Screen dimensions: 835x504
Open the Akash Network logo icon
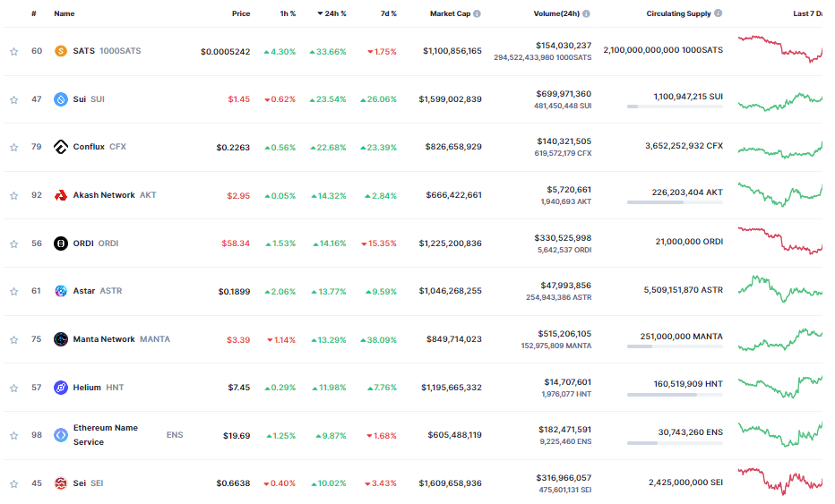pos(61,195)
